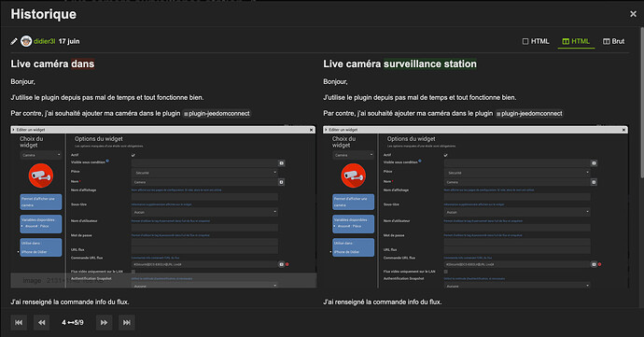Open the Pièce dropdown in left screenshot

click(x=204, y=173)
